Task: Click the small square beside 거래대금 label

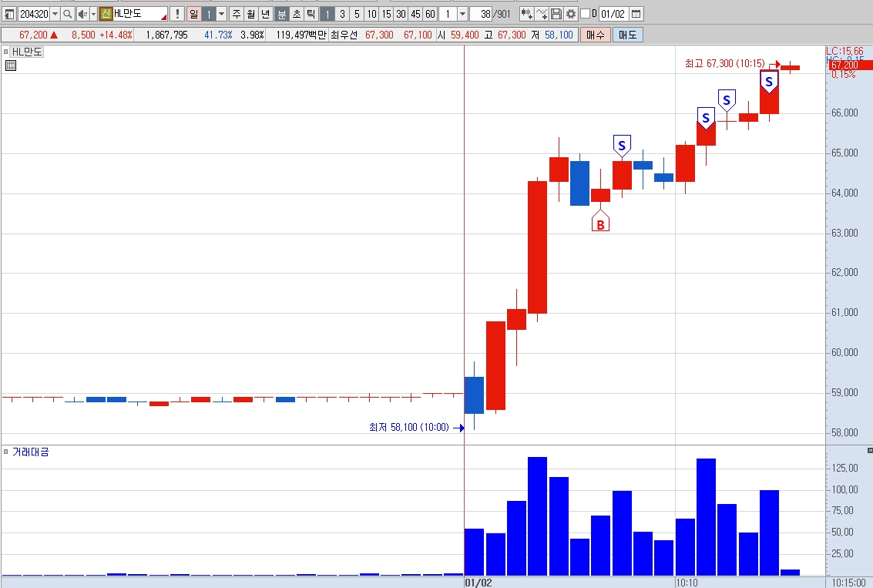Action: tap(6, 452)
